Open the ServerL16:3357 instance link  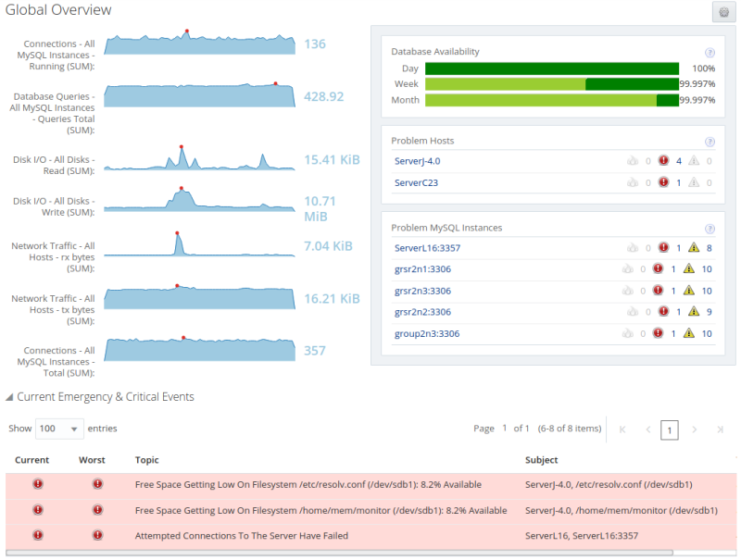click(427, 248)
